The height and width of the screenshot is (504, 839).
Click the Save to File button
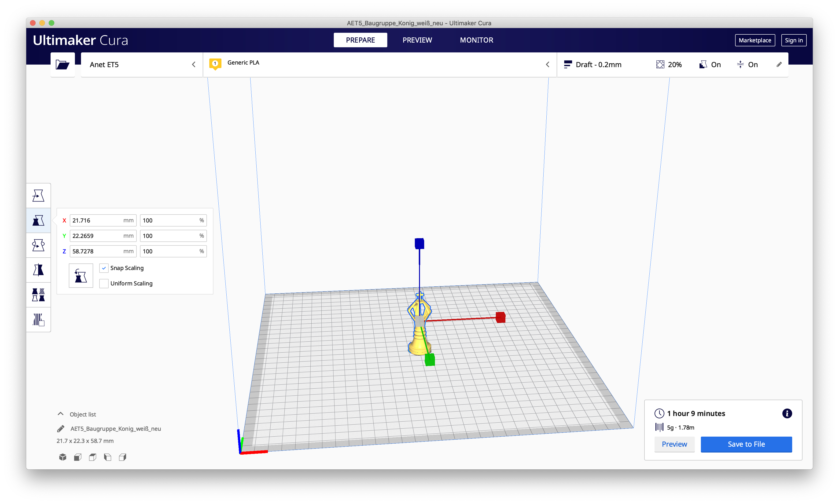point(746,444)
